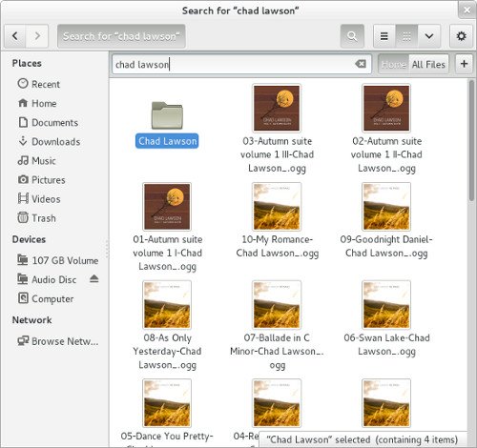Click the Chad Lawson folder label

(x=167, y=141)
